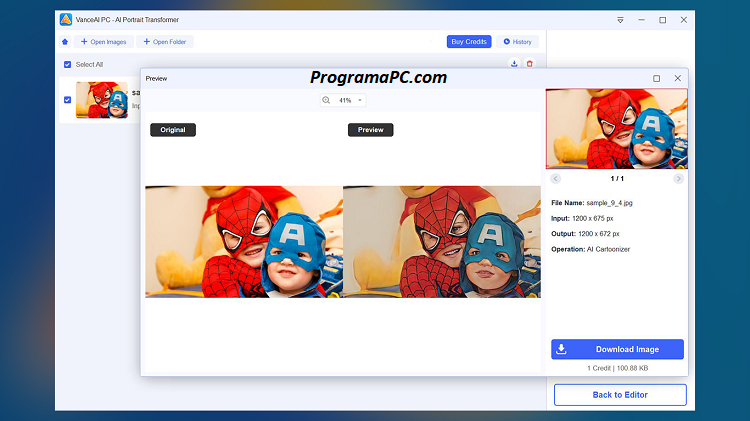Click the file name sample_9_4.jpg
750x421 pixels.
click(x=609, y=203)
